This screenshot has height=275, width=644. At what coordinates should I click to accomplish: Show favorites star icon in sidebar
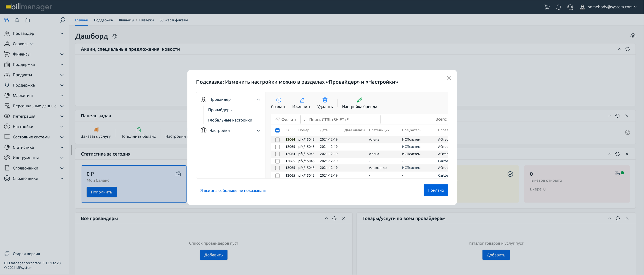(17, 20)
